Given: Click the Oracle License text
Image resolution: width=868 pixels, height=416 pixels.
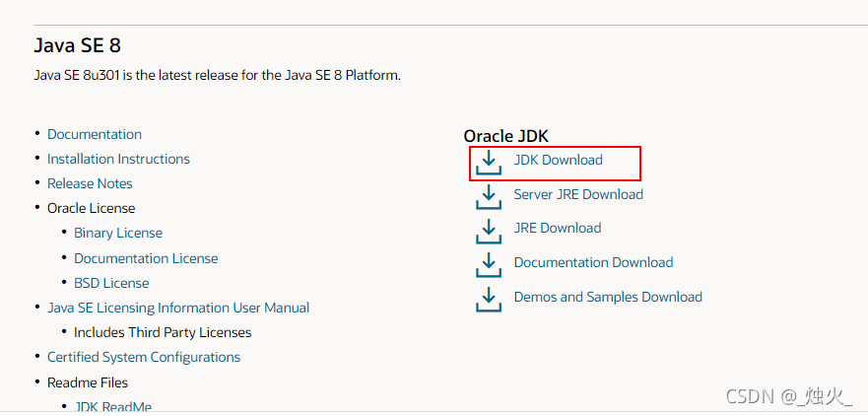Looking at the screenshot, I should (x=91, y=208).
